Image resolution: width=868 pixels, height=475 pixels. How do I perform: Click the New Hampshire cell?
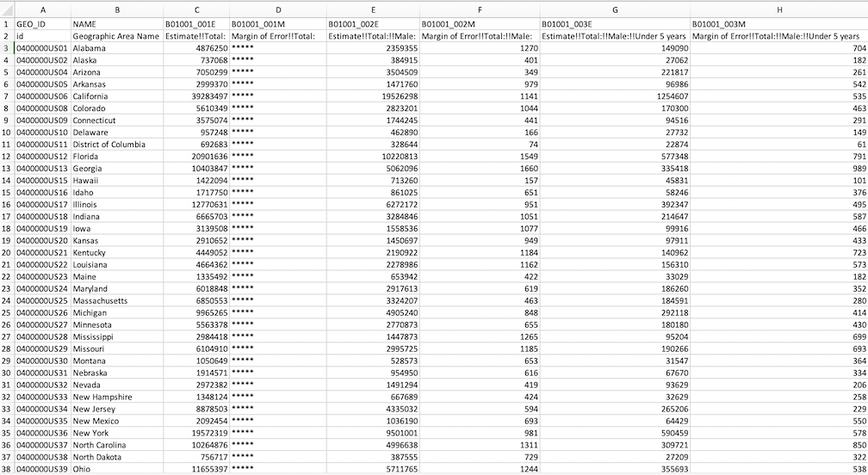point(116,398)
